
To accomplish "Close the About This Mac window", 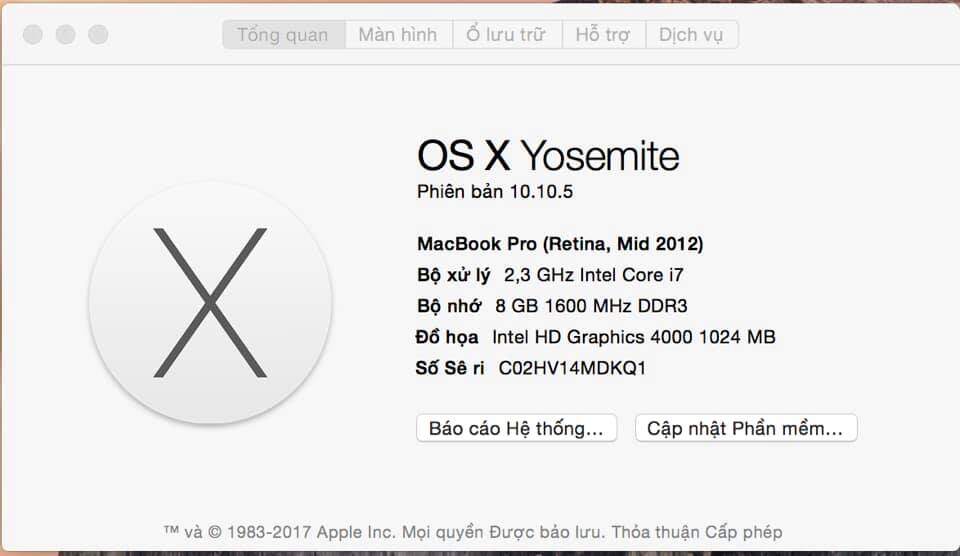I will coord(33,35).
